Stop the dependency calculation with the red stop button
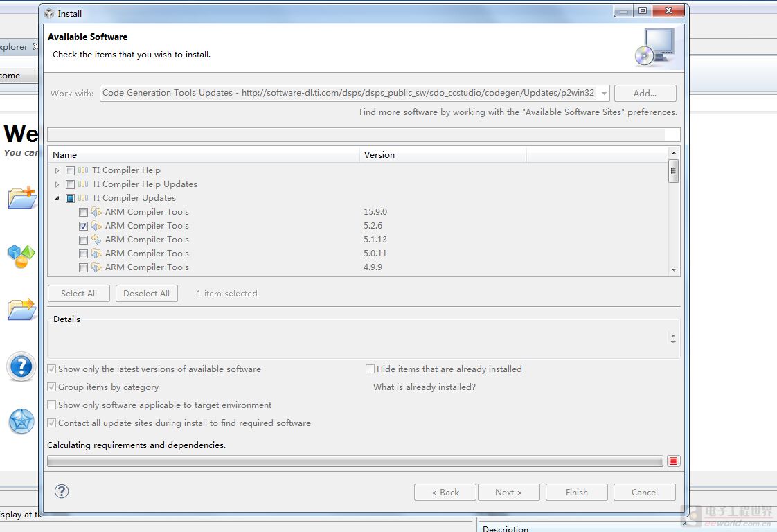This screenshot has width=777, height=532. 673,461
